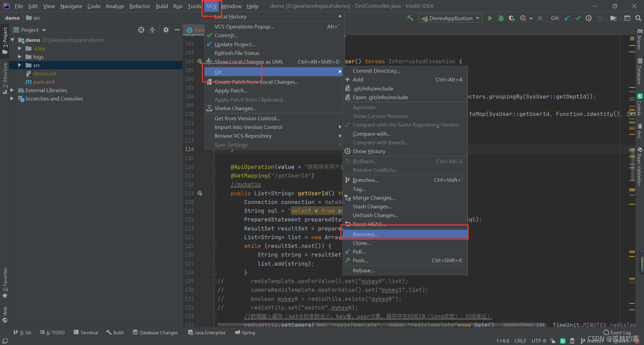644x345 pixels.
Task: Open Project Structure icon in toolbar
Action: (x=613, y=18)
